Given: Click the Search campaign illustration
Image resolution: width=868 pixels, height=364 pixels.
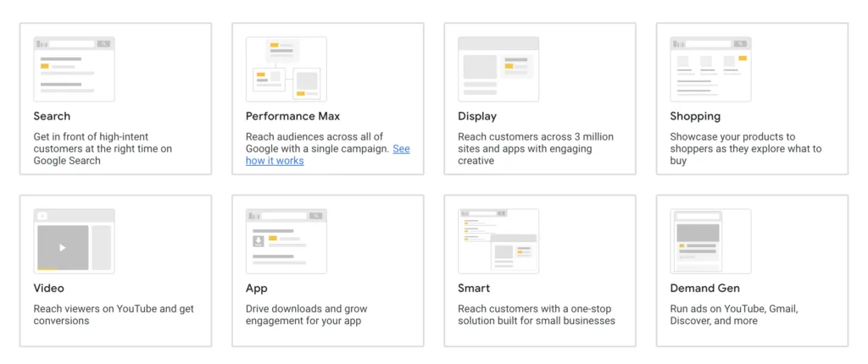Looking at the screenshot, I should [75, 69].
